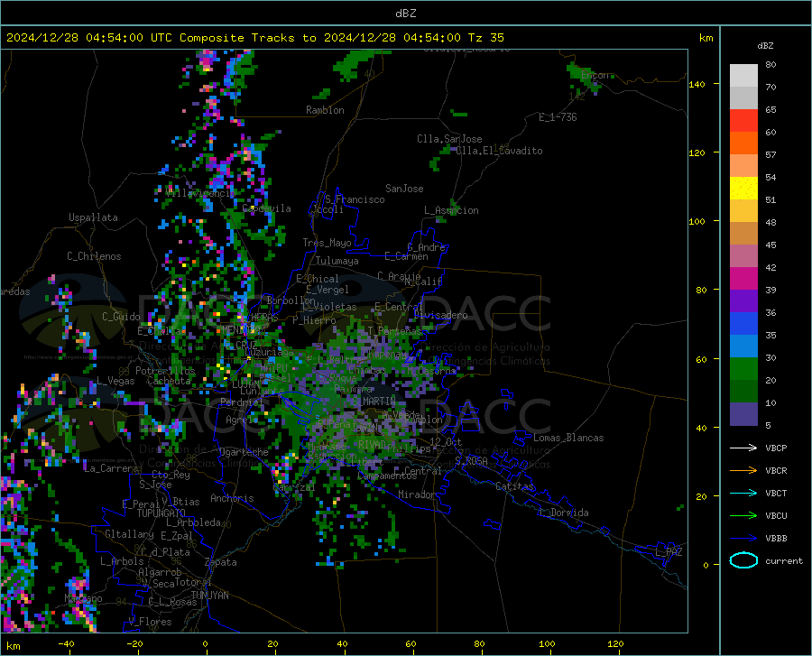
Task: Click the green VBCU arrow legend icon
Action: tap(743, 516)
